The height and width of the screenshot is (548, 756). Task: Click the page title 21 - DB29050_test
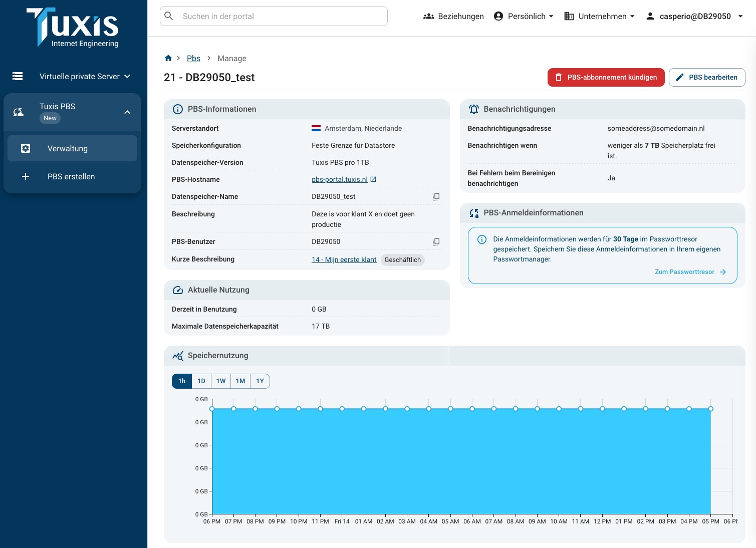[209, 77]
